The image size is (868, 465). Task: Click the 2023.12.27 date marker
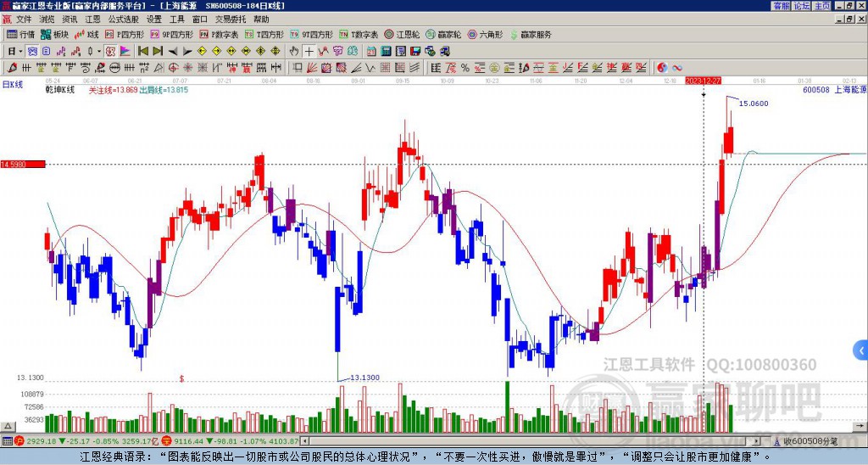[704, 81]
